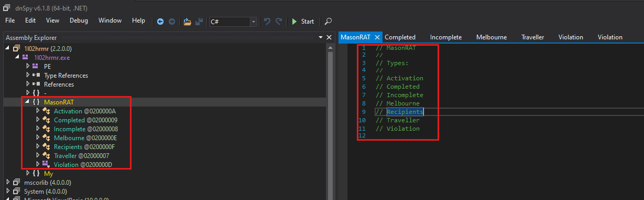This screenshot has height=200, width=644.
Task: Expand the PE node
Action: click(x=28, y=66)
